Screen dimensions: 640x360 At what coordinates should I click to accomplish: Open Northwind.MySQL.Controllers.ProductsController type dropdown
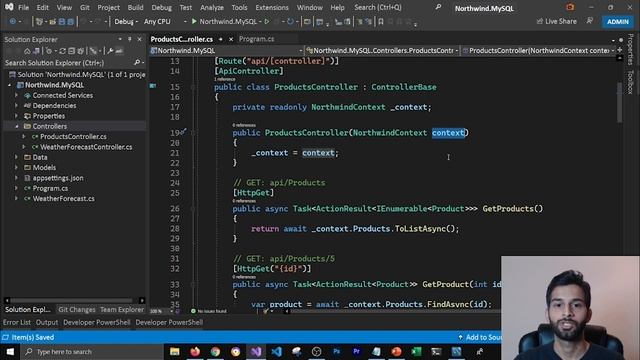(x=382, y=51)
